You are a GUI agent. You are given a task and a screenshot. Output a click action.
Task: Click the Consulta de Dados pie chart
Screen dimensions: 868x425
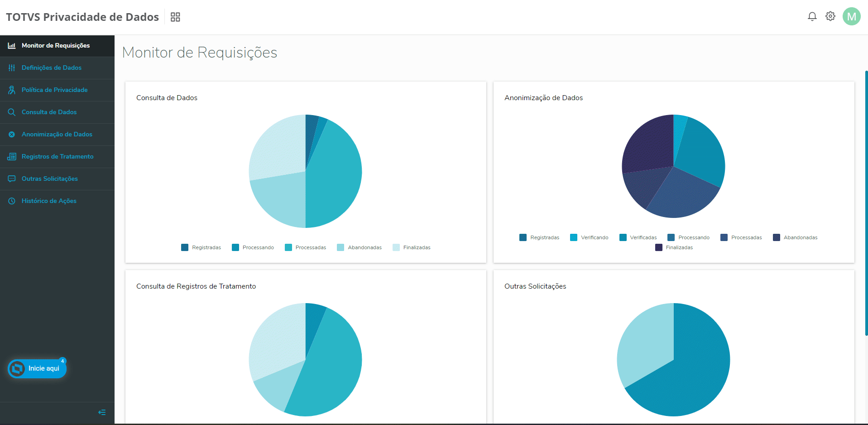pyautogui.click(x=305, y=171)
